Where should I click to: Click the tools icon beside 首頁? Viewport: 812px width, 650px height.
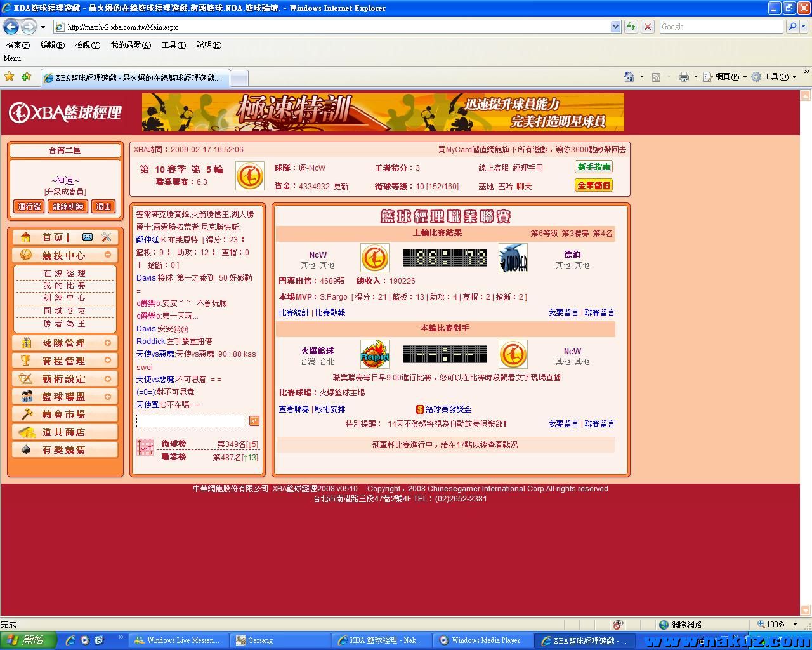click(106, 237)
